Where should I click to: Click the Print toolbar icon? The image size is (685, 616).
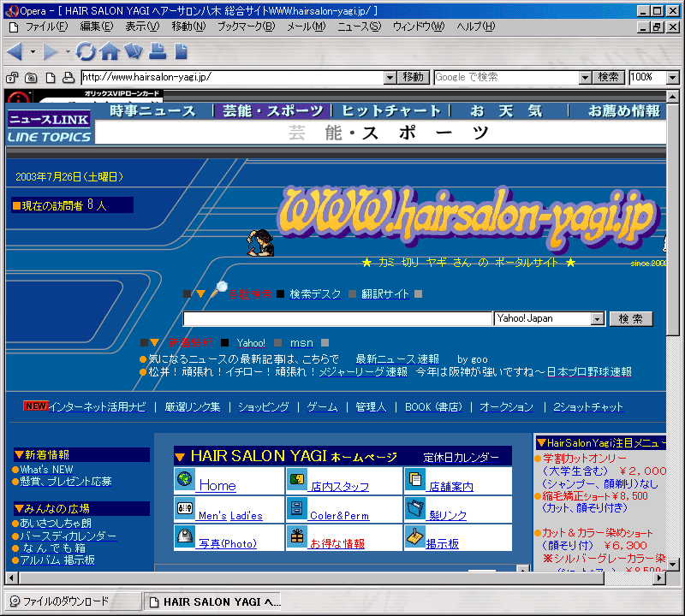pos(158,51)
